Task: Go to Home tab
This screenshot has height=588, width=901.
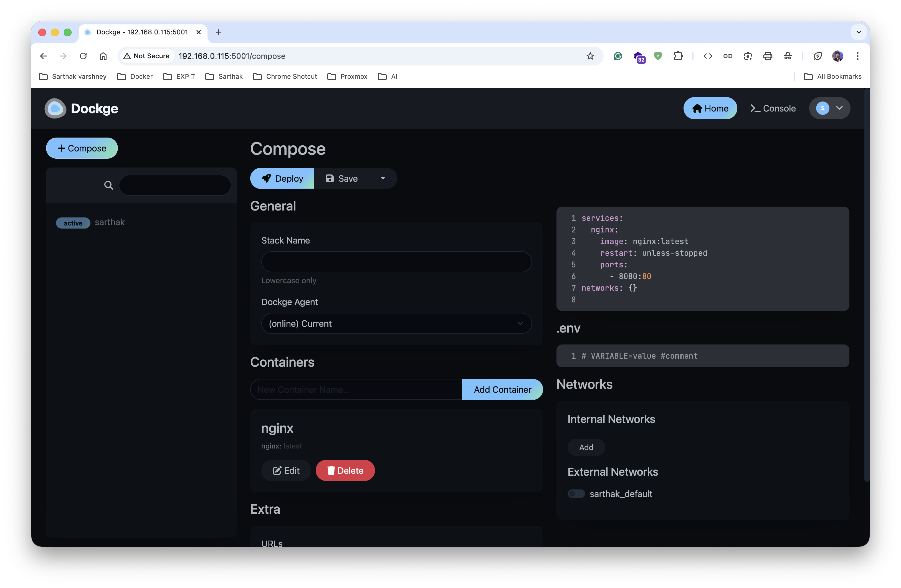Action: 710,108
